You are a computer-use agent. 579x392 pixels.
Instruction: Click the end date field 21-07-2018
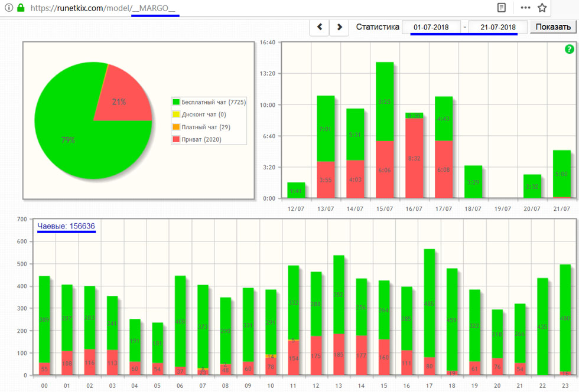(497, 27)
